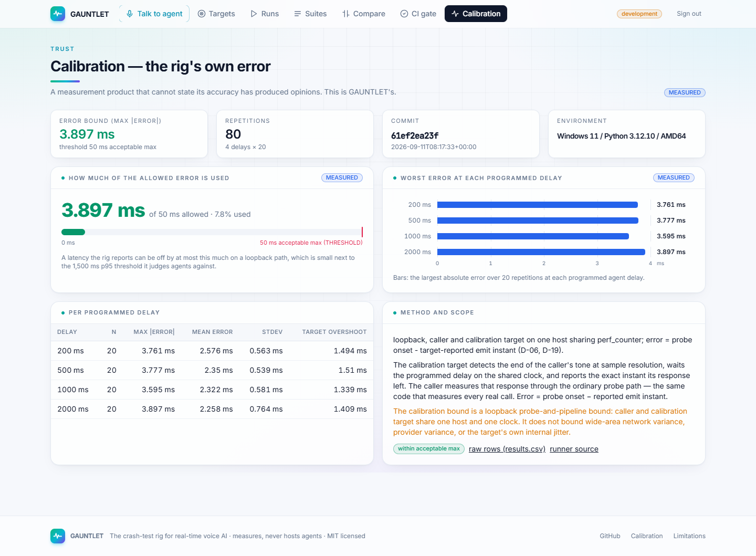
Task: Click the microphone icon in Talk to agent
Action: pyautogui.click(x=130, y=14)
